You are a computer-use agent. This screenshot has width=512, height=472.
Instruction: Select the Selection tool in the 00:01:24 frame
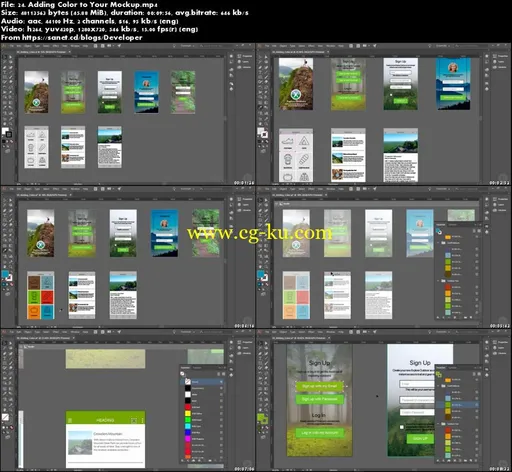pyautogui.click(x=5, y=57)
